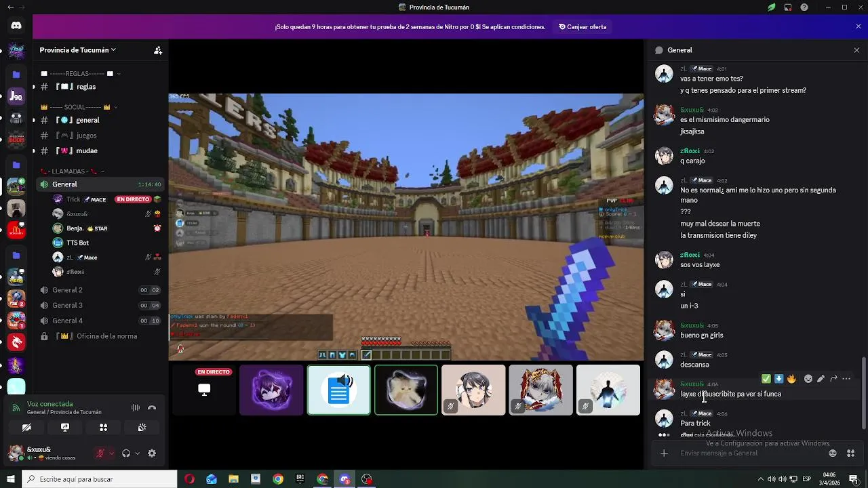Select the TTS Bot blue document tile
The height and width of the screenshot is (488, 868).
(339, 390)
